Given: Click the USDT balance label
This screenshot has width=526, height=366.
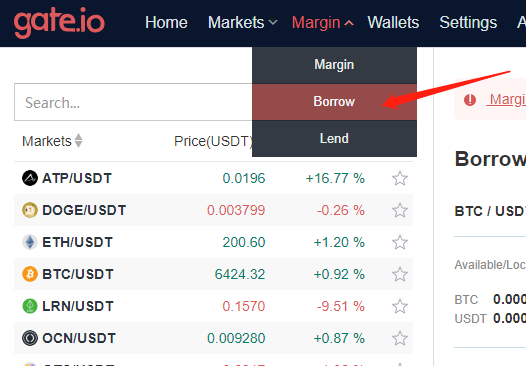Looking at the screenshot, I should coord(470,318).
